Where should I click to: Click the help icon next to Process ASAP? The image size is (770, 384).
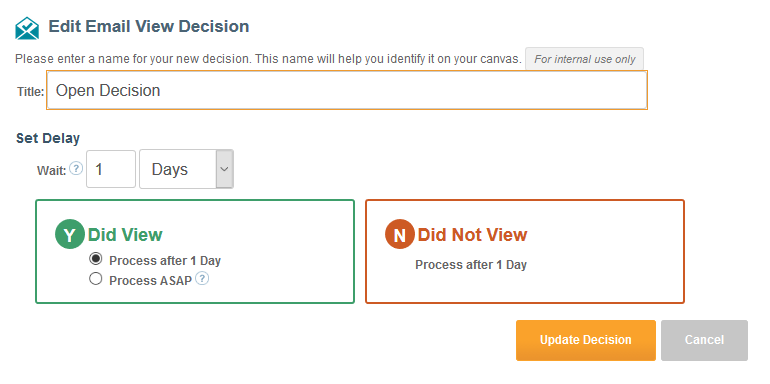click(202, 279)
